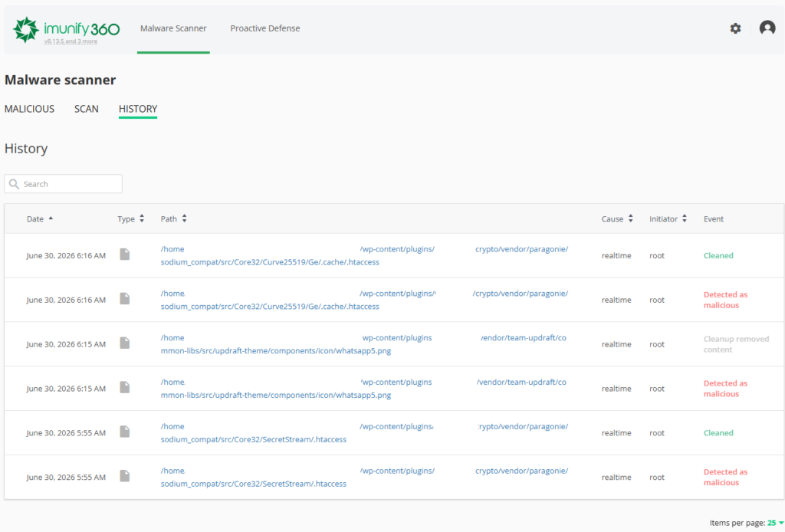
Task: Click date of Cleanup removed content row
Action: (66, 344)
